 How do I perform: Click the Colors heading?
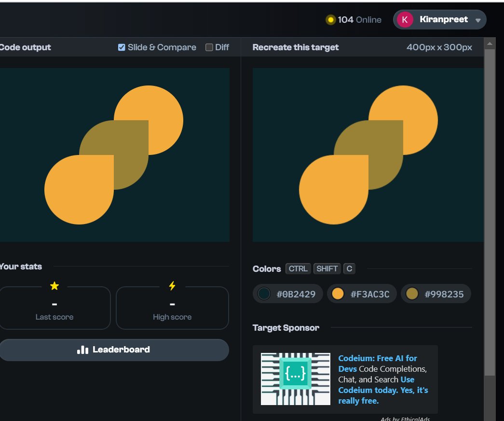pyautogui.click(x=266, y=269)
